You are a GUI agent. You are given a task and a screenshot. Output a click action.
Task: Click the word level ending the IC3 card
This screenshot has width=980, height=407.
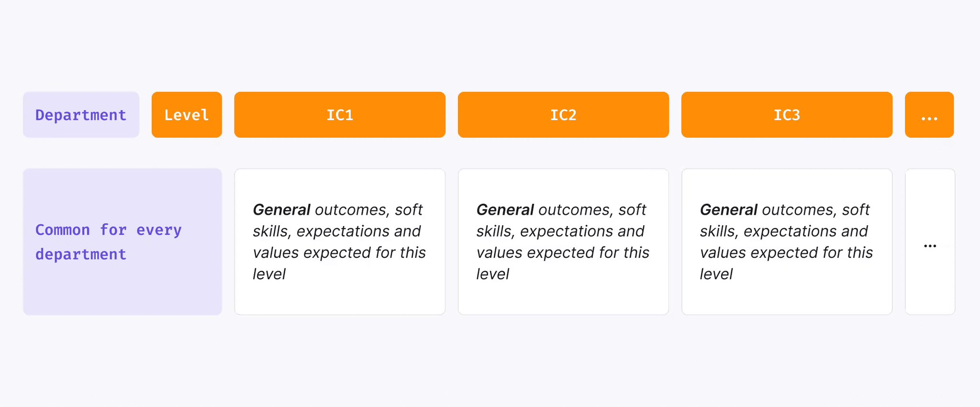(x=716, y=274)
